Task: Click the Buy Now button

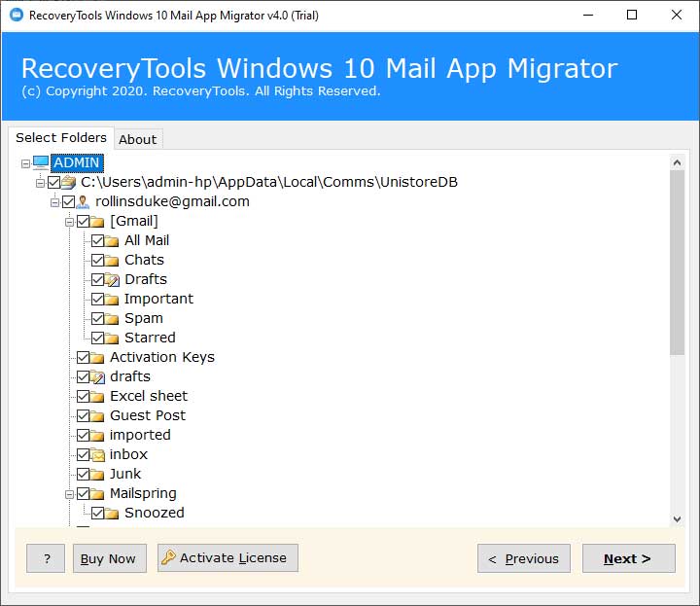Action: [x=108, y=558]
